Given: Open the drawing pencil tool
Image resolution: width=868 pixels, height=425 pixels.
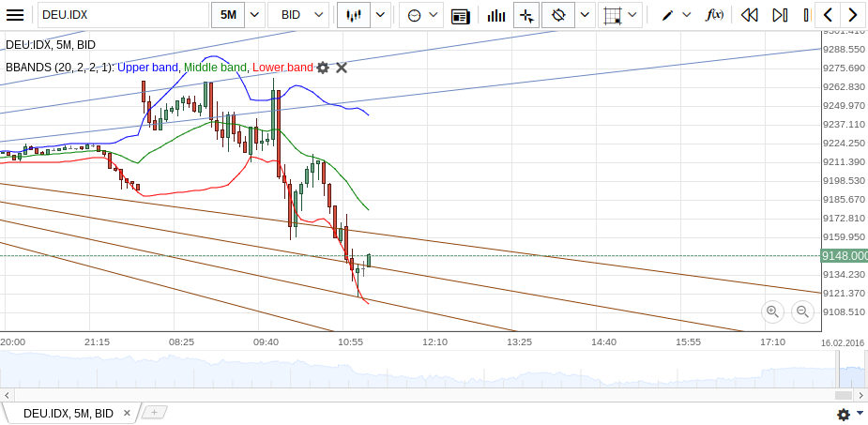Looking at the screenshot, I should [667, 15].
